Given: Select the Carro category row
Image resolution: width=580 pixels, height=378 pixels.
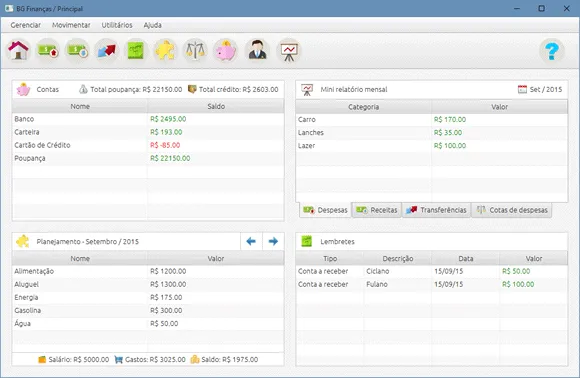Looking at the screenshot, I should click(x=432, y=119).
